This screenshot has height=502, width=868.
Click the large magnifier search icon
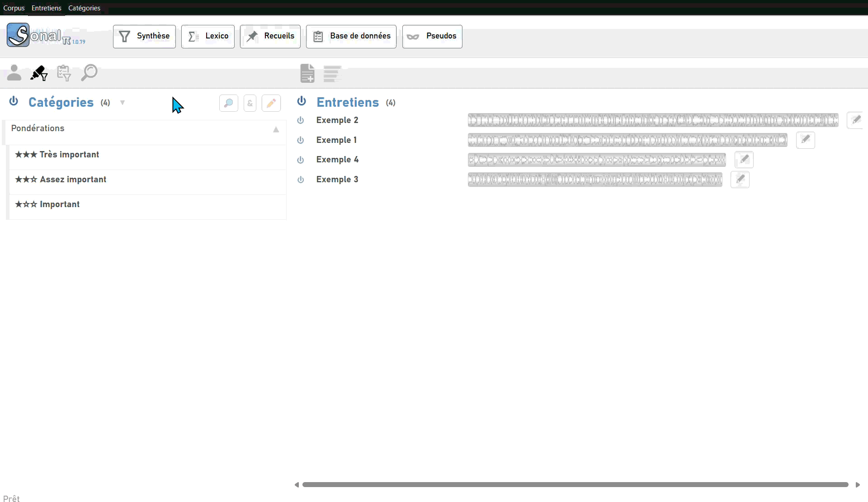tap(89, 72)
